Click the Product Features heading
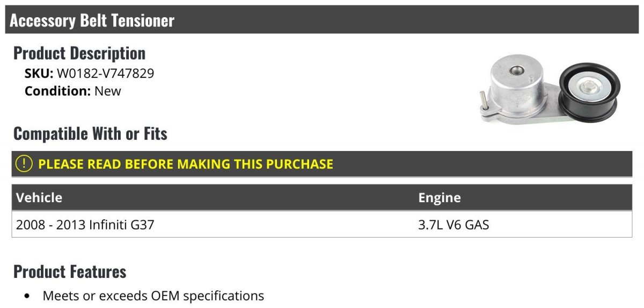644x308 pixels. pos(70,271)
